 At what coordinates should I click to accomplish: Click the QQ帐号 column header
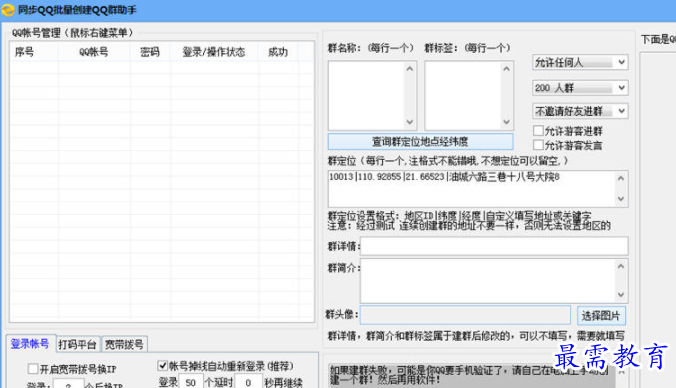pos(94,52)
